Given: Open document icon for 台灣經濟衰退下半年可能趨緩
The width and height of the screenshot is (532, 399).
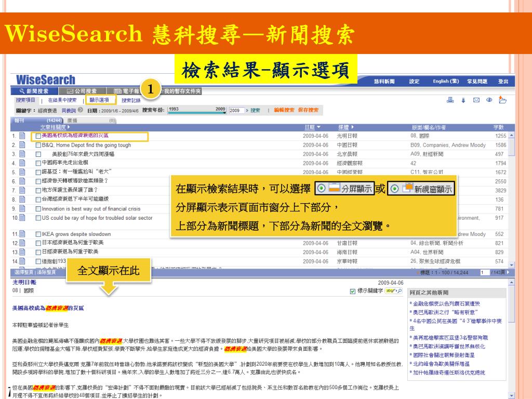Looking at the screenshot, I should pos(22,199).
